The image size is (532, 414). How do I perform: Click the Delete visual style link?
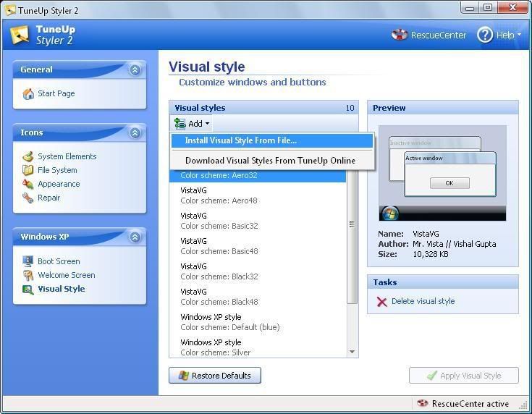pyautogui.click(x=423, y=302)
